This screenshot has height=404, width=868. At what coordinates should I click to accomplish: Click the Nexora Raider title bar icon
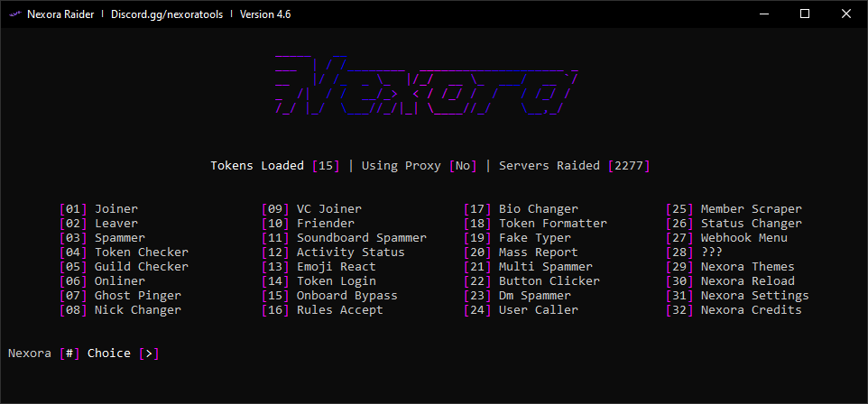click(x=14, y=14)
